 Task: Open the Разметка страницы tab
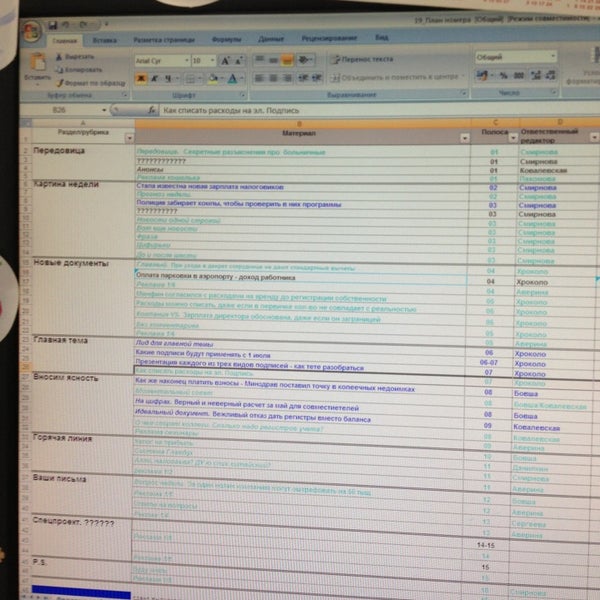[164, 40]
